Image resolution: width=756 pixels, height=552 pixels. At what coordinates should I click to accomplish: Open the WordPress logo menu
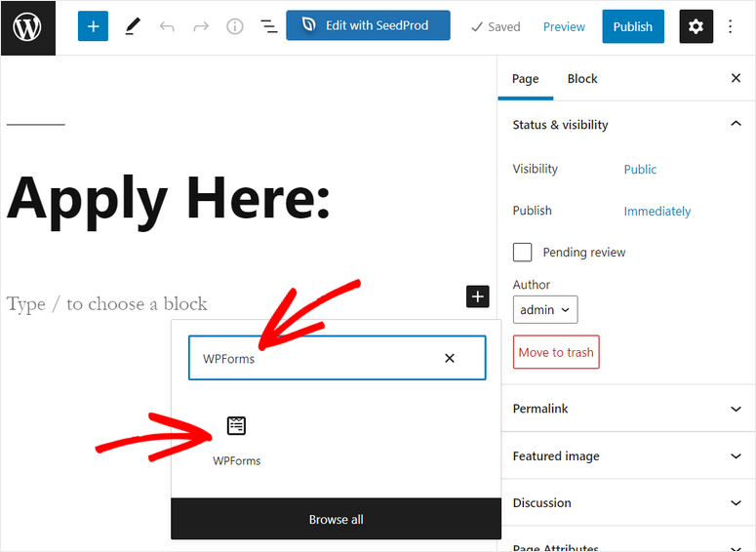pyautogui.click(x=27, y=27)
